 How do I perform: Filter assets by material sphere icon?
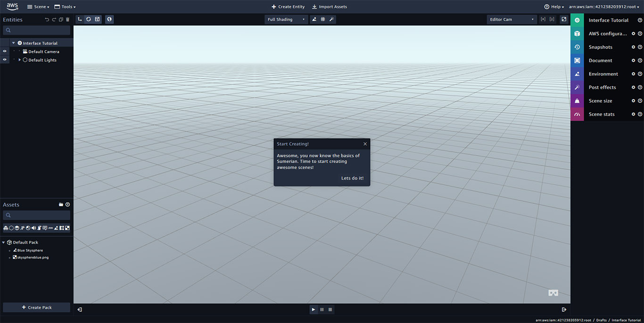[28, 228]
